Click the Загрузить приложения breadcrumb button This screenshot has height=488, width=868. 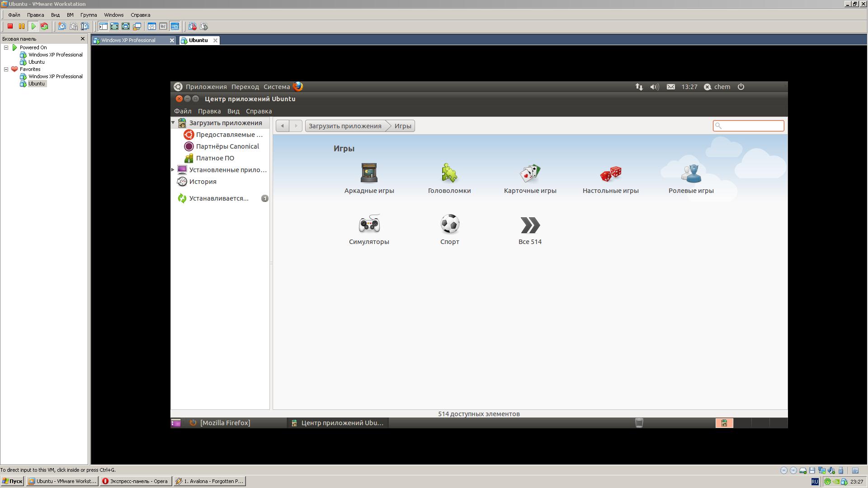(345, 126)
